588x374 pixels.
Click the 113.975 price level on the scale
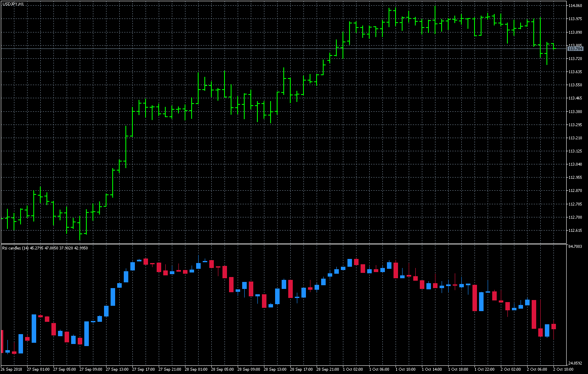point(575,18)
